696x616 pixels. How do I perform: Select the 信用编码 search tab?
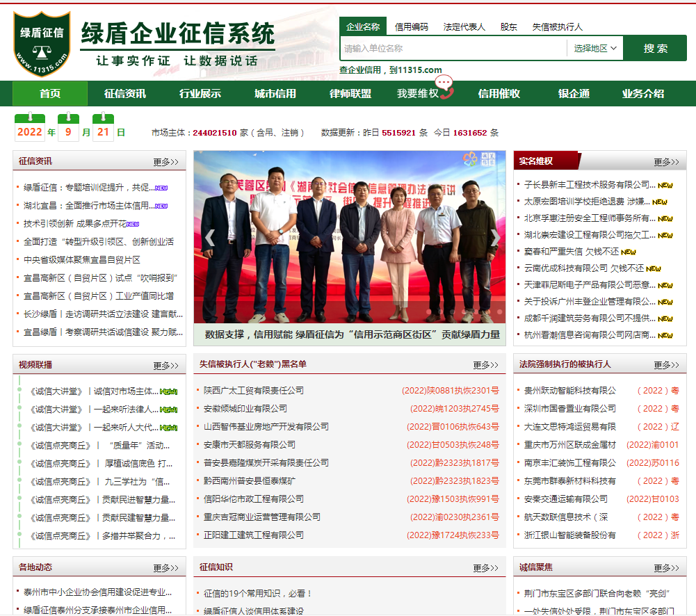tap(412, 27)
